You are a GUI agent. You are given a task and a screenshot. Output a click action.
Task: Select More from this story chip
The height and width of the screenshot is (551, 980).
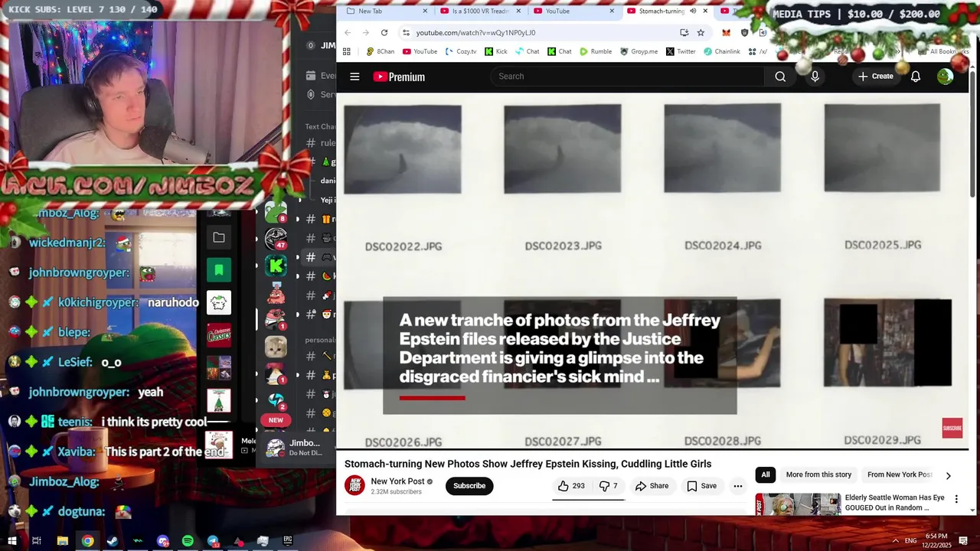818,474
